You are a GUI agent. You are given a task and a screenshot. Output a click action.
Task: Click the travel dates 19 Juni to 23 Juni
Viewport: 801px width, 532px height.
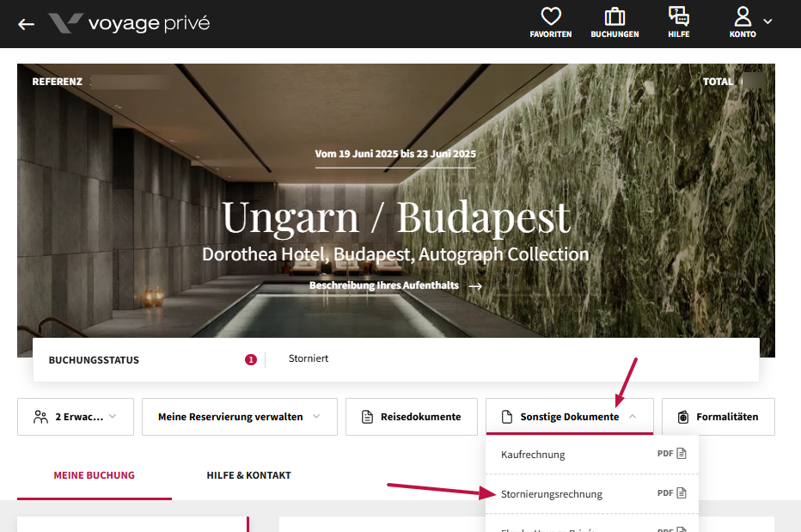395,154
